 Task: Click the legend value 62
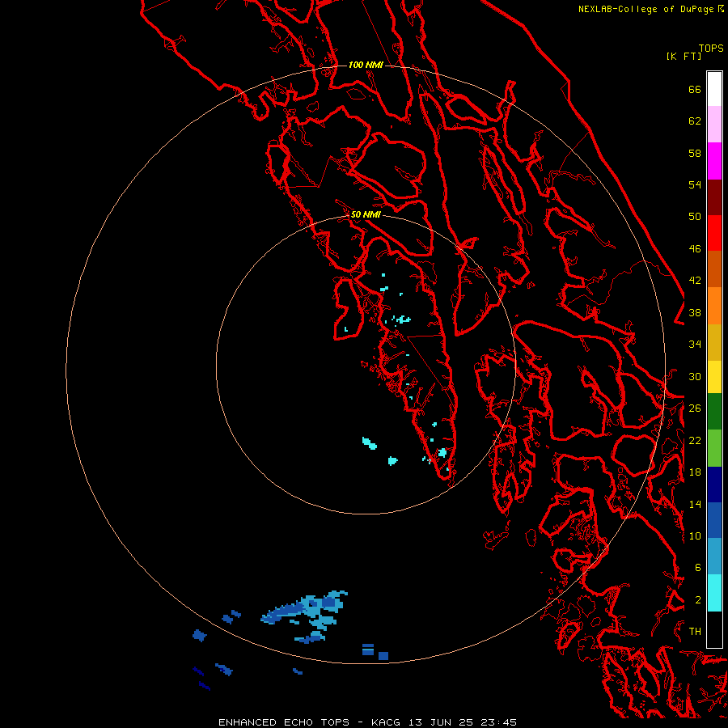coord(695,121)
